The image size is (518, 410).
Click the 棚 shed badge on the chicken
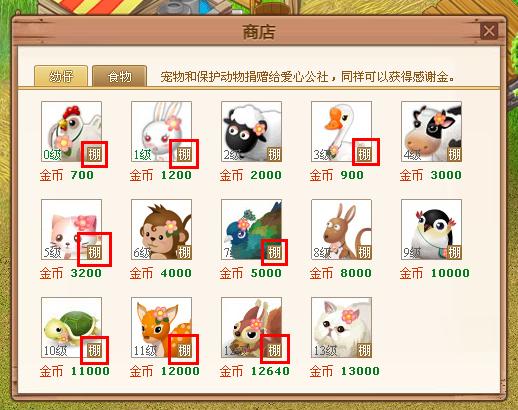tap(94, 154)
